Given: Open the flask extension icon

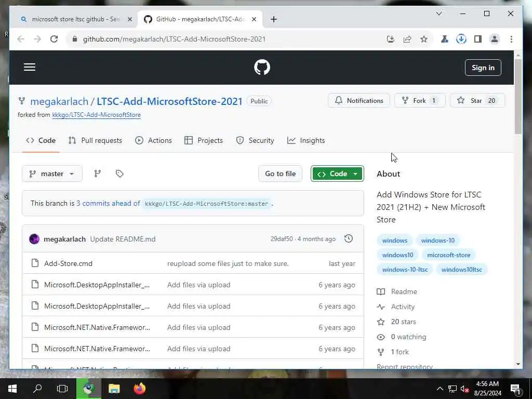Looking at the screenshot, I should pos(445,39).
